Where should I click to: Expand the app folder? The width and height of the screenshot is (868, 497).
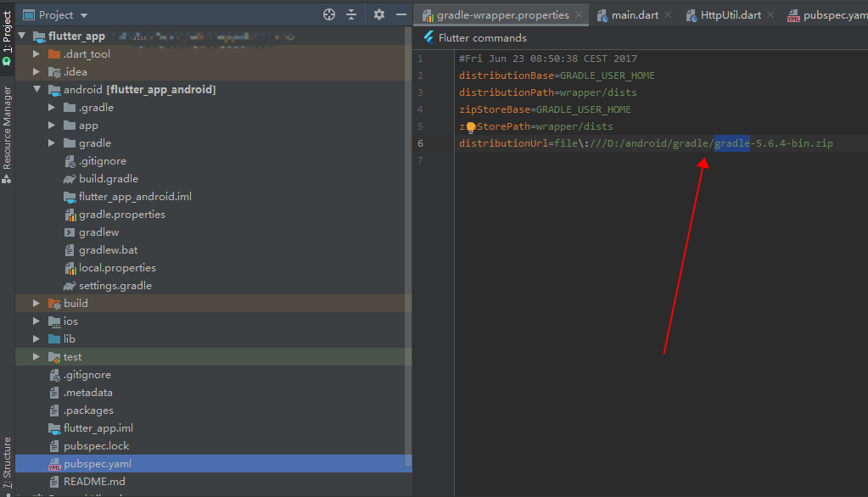[x=52, y=125]
